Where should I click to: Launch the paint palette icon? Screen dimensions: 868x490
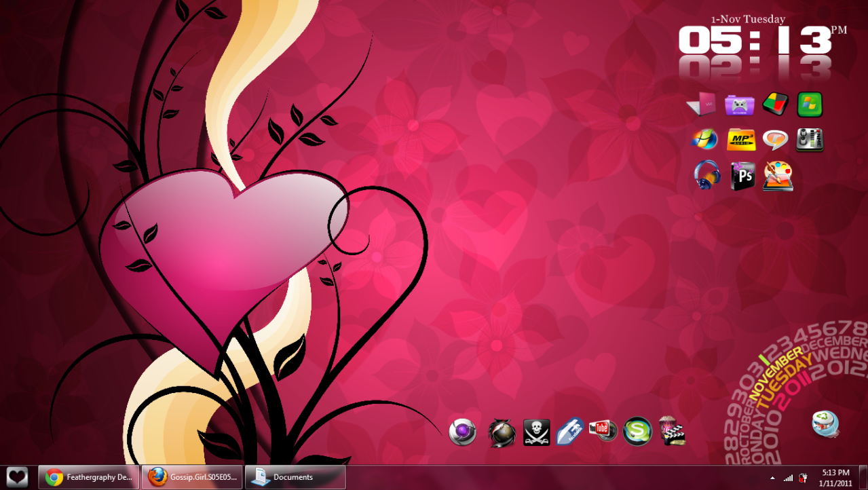[778, 176]
